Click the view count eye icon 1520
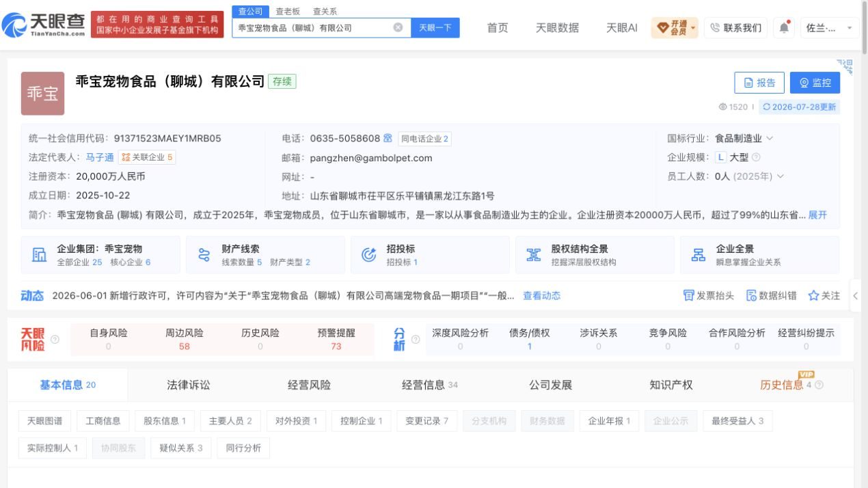 (x=723, y=107)
